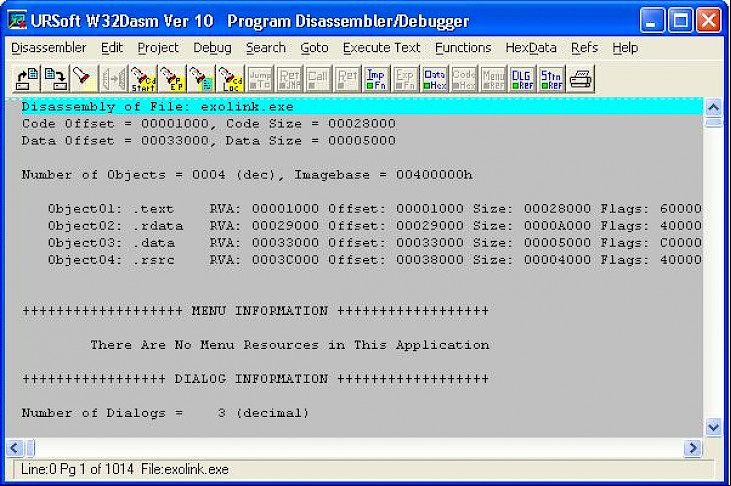The width and height of the screenshot is (731, 486).
Task: Click the Goto Code Location icon
Action: [230, 78]
